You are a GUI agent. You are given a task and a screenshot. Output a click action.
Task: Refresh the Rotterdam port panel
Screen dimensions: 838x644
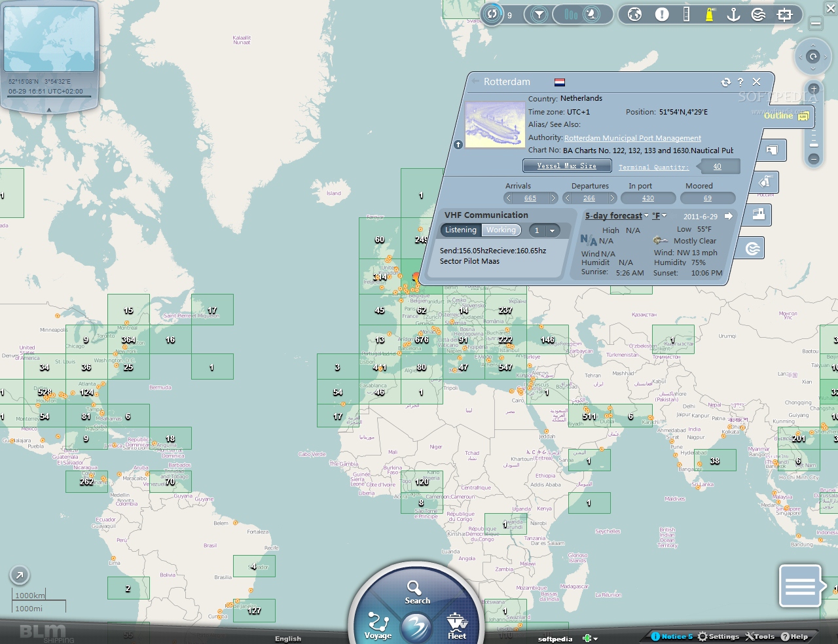pos(725,82)
